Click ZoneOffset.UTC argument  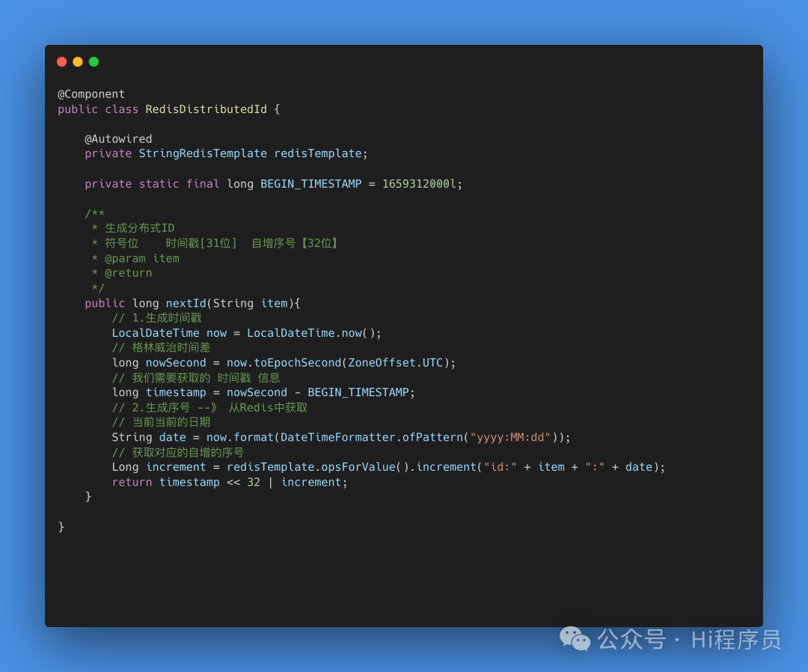(x=395, y=363)
